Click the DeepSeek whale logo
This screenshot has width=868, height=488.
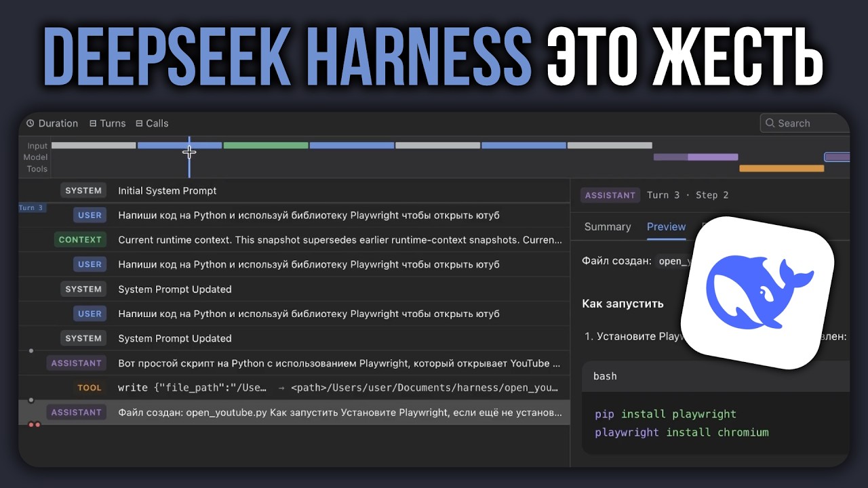(x=758, y=293)
